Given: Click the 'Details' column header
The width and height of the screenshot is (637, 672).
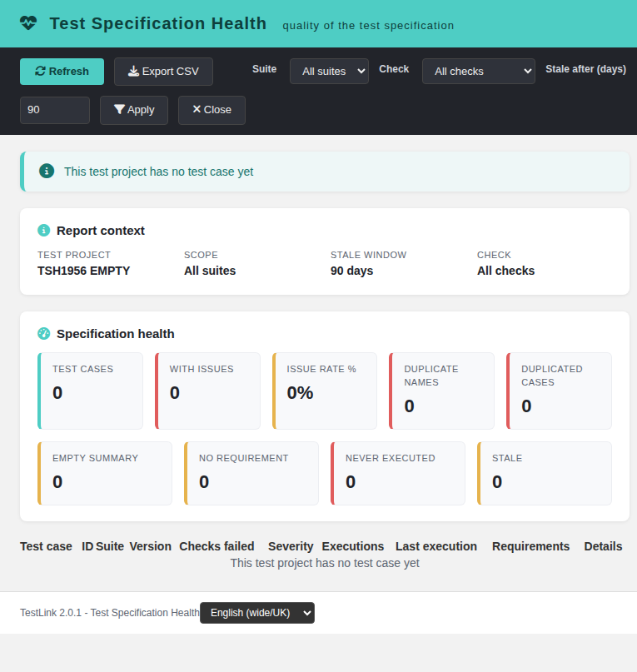Looking at the screenshot, I should click(x=603, y=546).
